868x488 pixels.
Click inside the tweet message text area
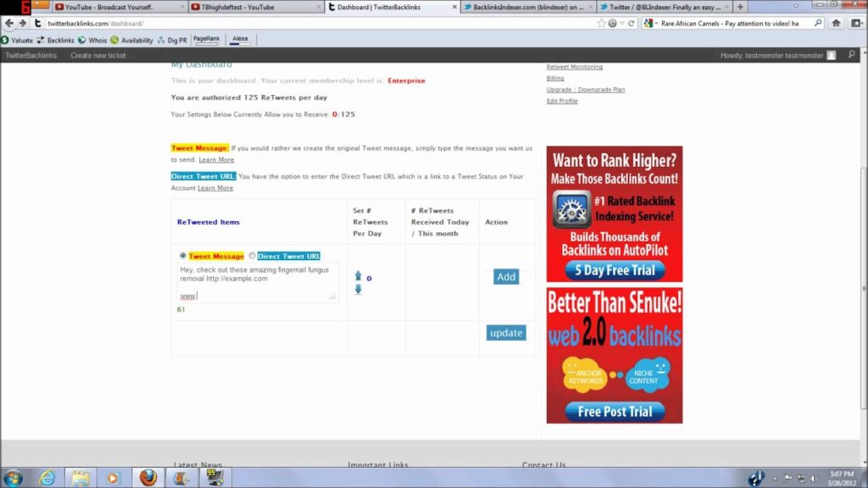click(258, 283)
